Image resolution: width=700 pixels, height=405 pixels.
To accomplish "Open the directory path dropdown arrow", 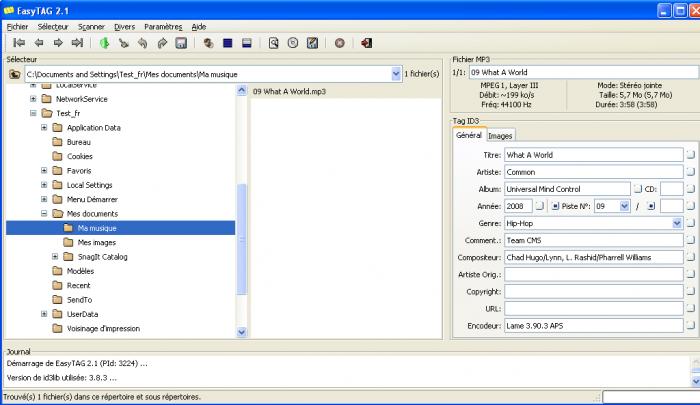I will pyautogui.click(x=396, y=74).
